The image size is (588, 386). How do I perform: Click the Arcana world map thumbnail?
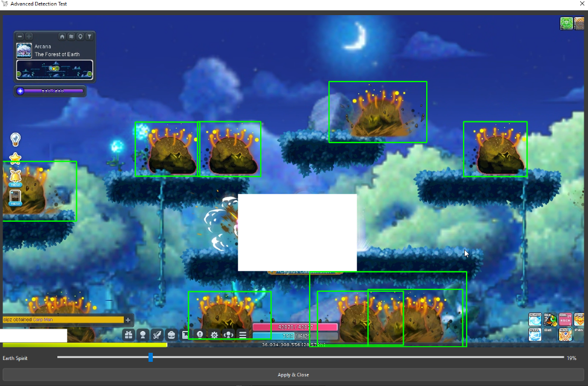tap(24, 51)
